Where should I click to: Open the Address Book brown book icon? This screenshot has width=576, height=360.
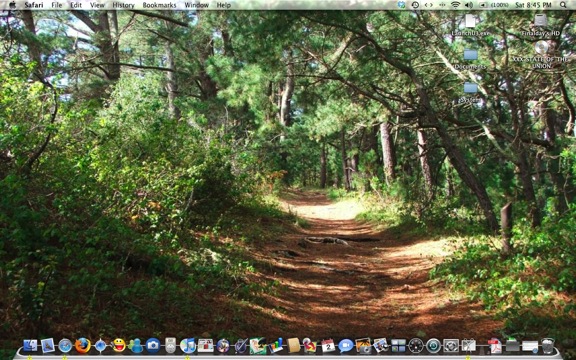(x=294, y=346)
